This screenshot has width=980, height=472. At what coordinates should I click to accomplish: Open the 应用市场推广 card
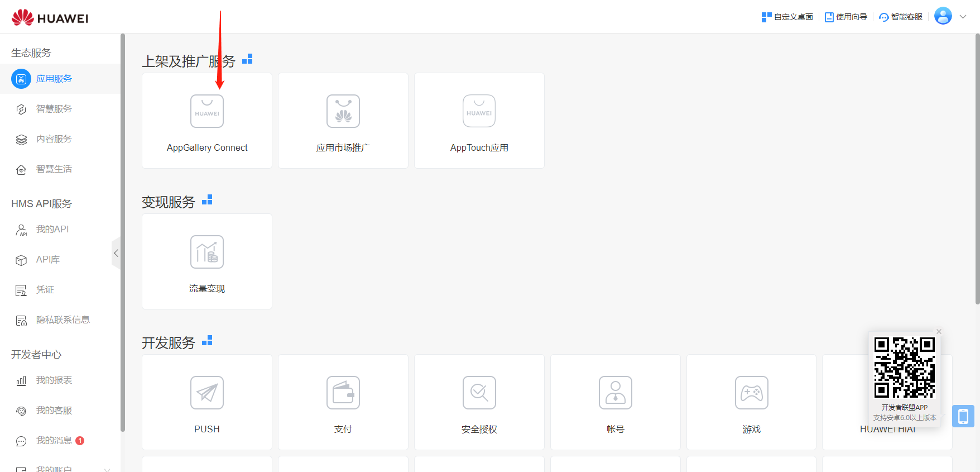[343, 121]
